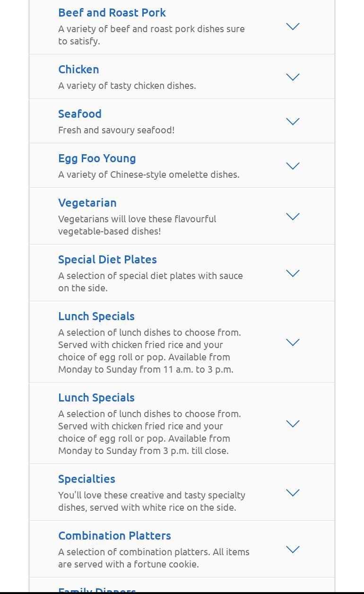The height and width of the screenshot is (594, 364).
Task: Expand the 11 a.m. to 3 p.m. Lunch Specials arrow
Action: coord(293,342)
